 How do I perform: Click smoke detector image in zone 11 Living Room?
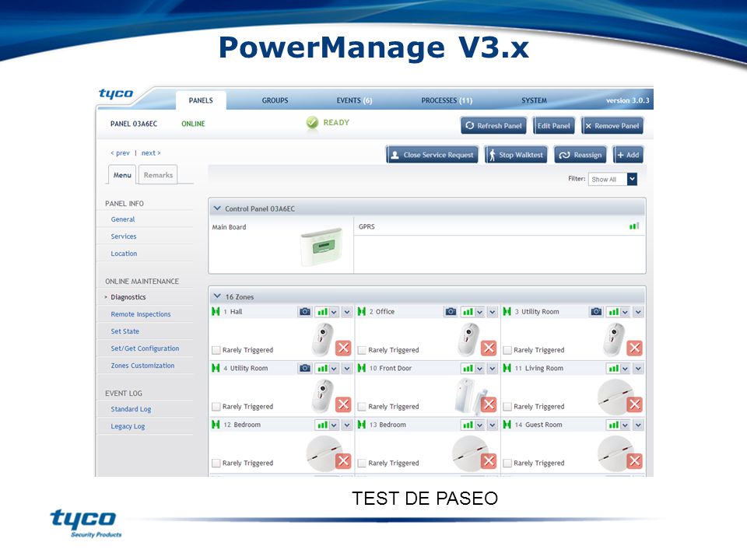[615, 397]
